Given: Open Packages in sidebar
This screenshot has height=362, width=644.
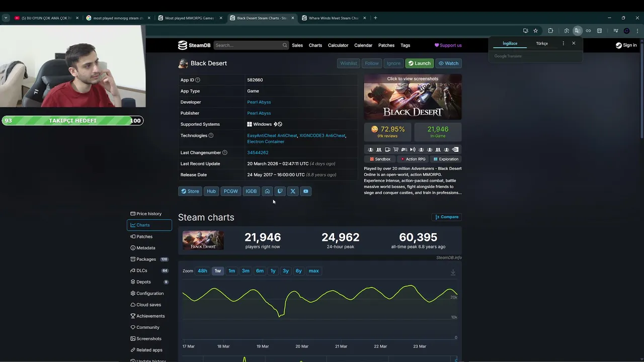Looking at the screenshot, I should (x=149, y=259).
